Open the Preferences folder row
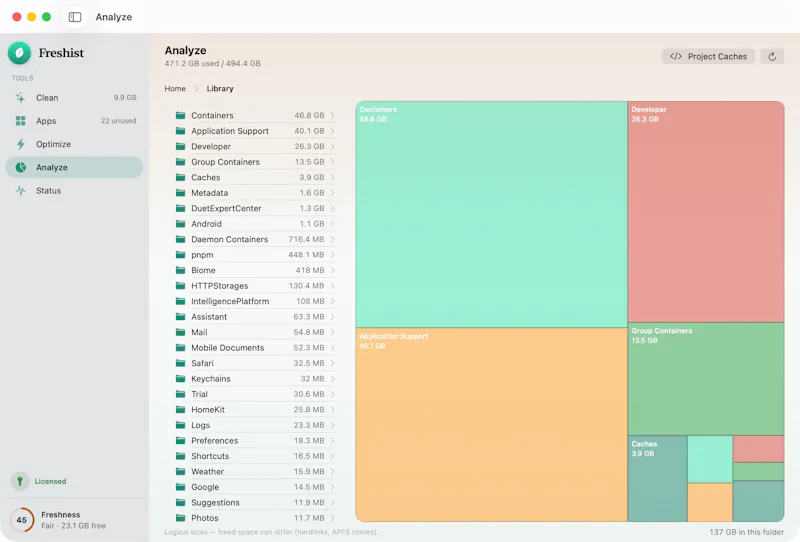 254,440
